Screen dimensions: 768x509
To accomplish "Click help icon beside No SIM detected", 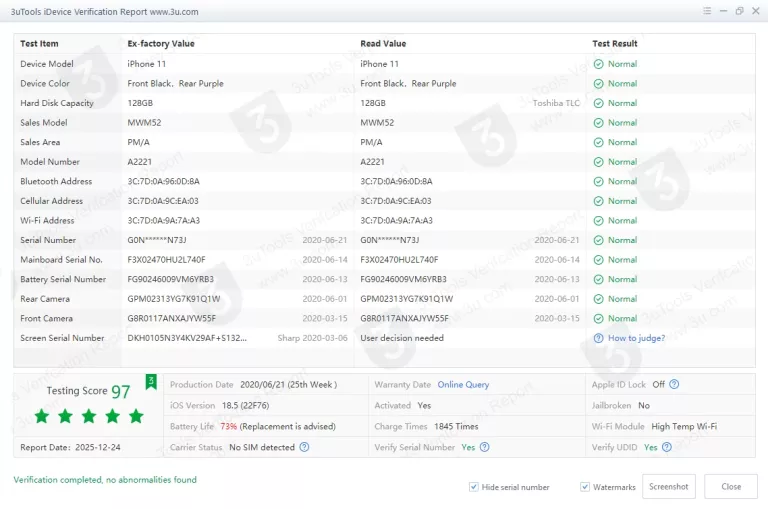I will (304, 447).
